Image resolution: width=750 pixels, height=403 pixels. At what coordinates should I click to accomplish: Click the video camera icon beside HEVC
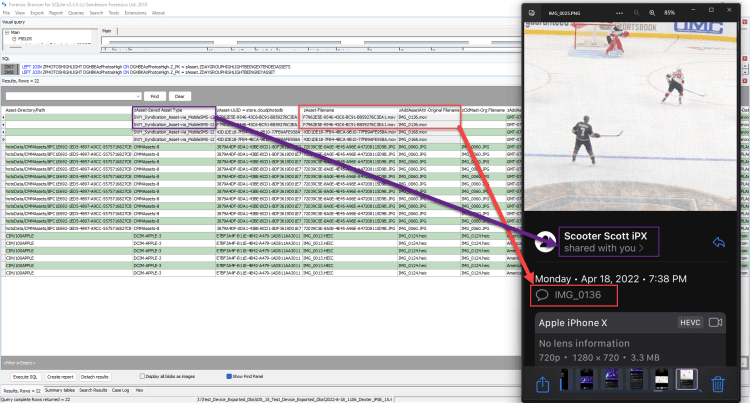pos(715,323)
